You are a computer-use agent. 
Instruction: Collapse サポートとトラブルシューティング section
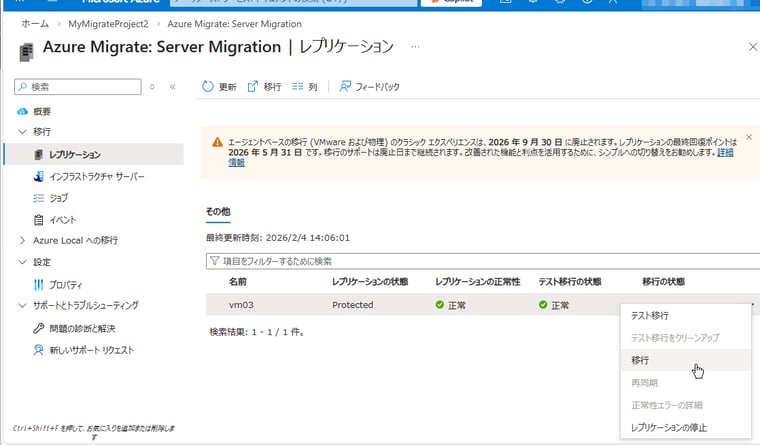(22, 305)
